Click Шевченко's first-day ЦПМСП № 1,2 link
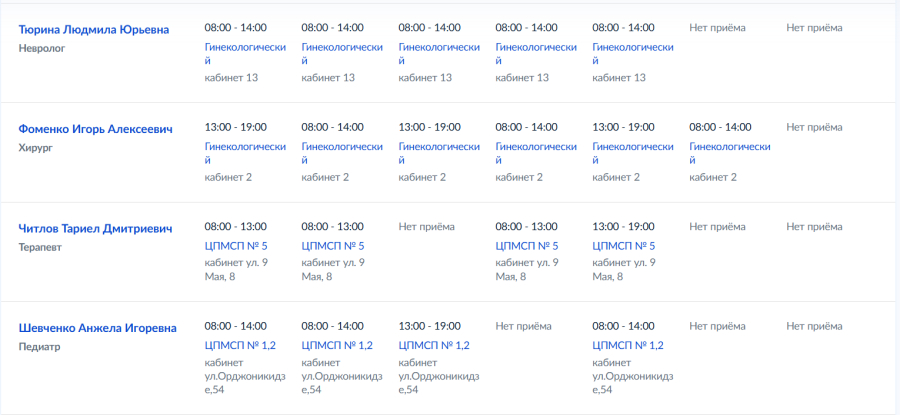The width and height of the screenshot is (900, 415). coord(240,346)
